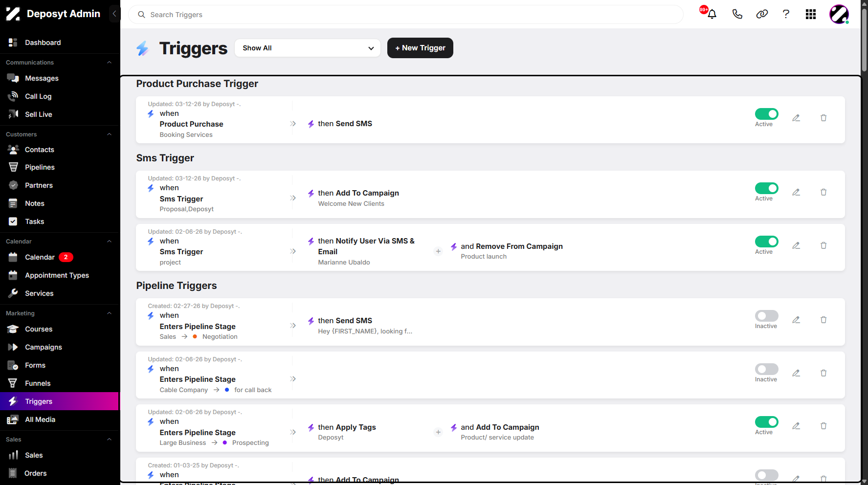
Task: Navigate to Campaigns in sidebar
Action: pos(60,347)
